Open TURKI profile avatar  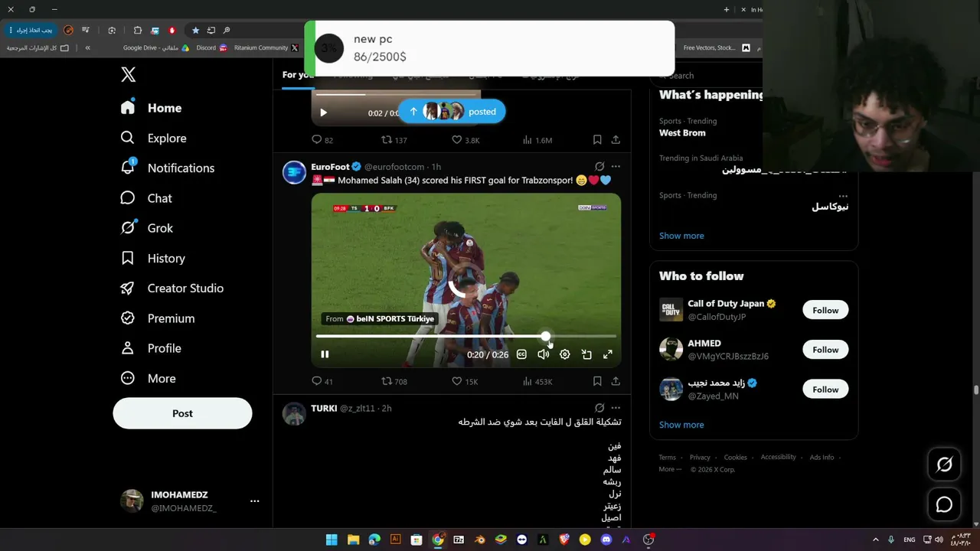(x=294, y=414)
